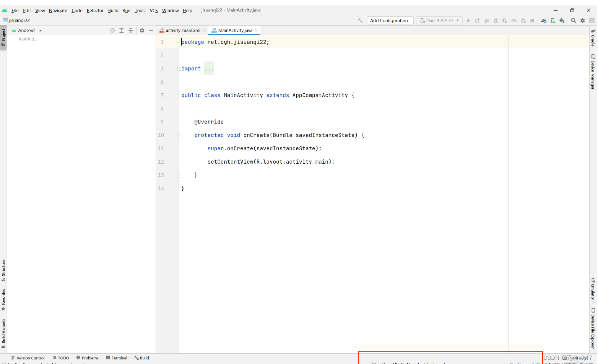Switch to the activity_main.xml tab
598x364 pixels.
point(183,31)
